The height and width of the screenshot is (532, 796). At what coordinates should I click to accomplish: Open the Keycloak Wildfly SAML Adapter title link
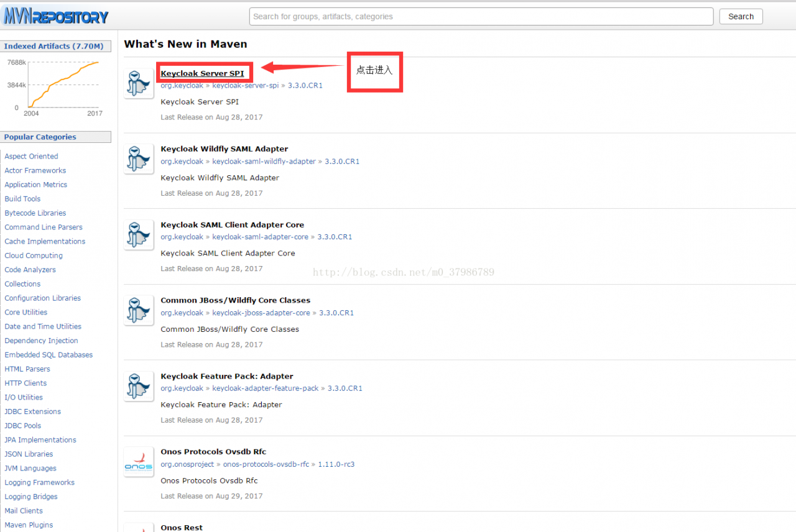tap(224, 149)
